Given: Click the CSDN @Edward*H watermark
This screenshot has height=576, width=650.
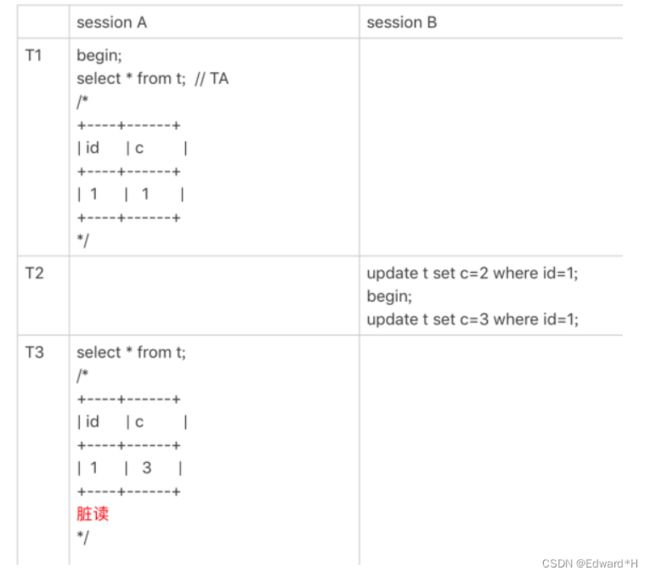Looking at the screenshot, I should (590, 564).
